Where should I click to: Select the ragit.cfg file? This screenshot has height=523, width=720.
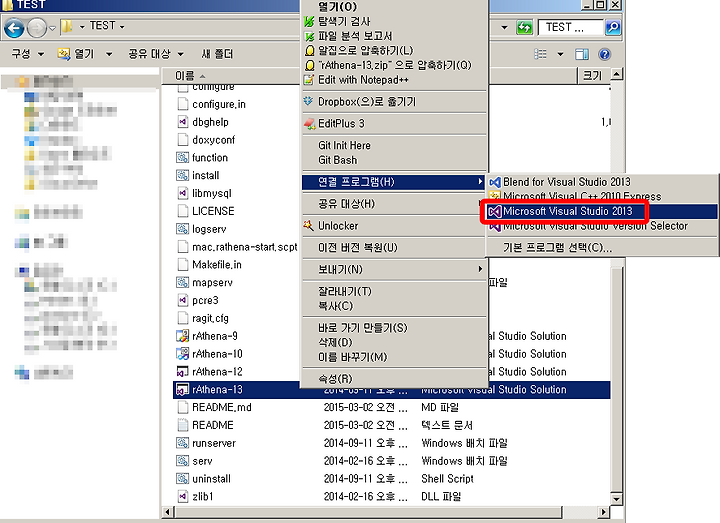(x=210, y=318)
